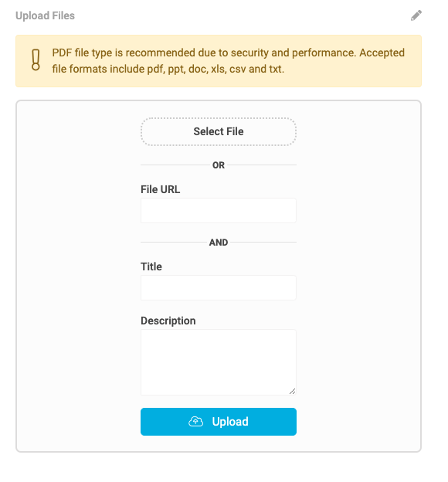Click the OR divider label
Viewport: 448px width, 482px height.
click(219, 165)
